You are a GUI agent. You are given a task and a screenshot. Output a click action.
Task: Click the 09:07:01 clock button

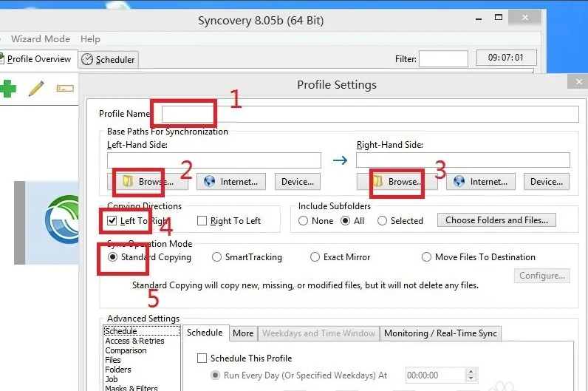tap(506, 58)
